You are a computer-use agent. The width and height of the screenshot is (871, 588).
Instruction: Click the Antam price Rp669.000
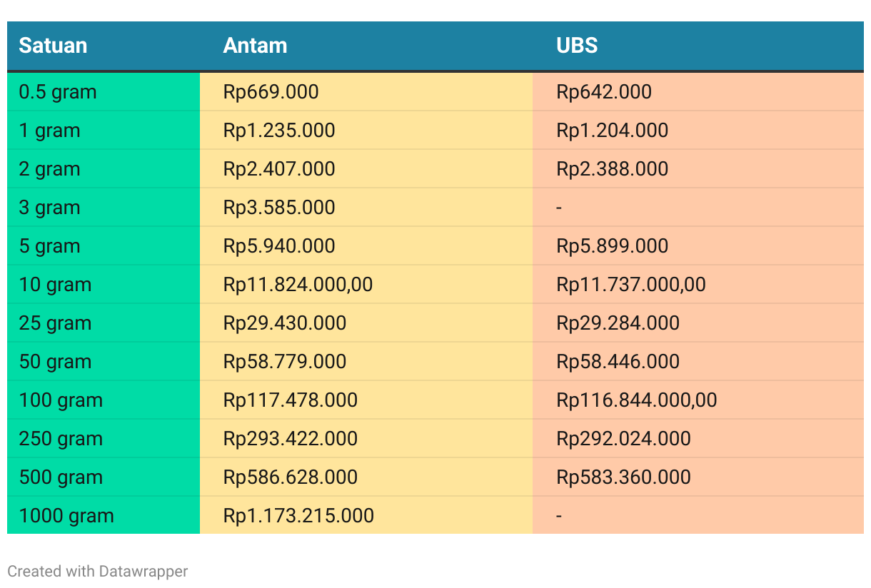coord(271,92)
